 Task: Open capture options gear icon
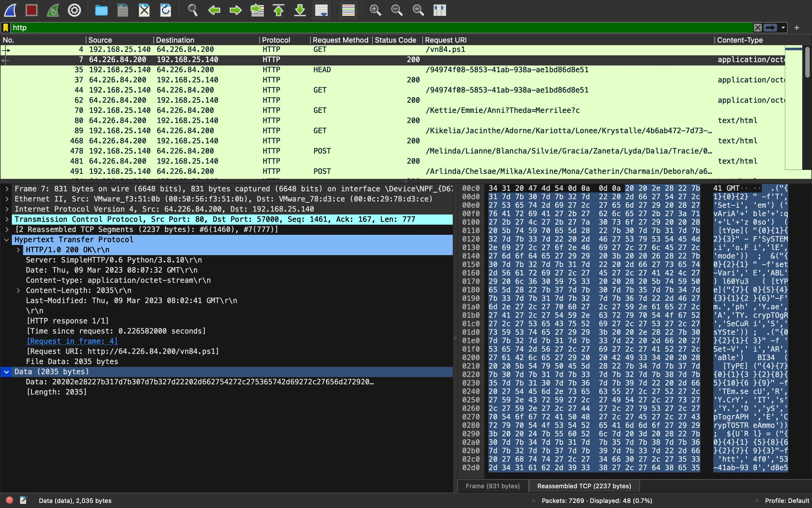[74, 10]
